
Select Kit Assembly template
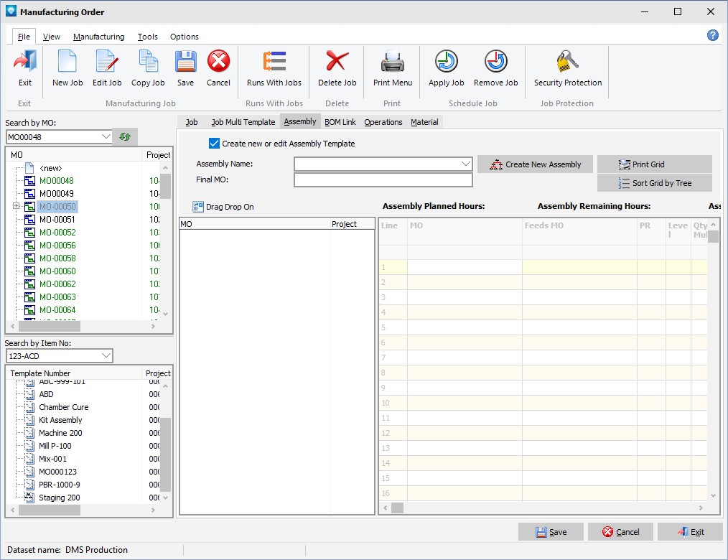60,420
